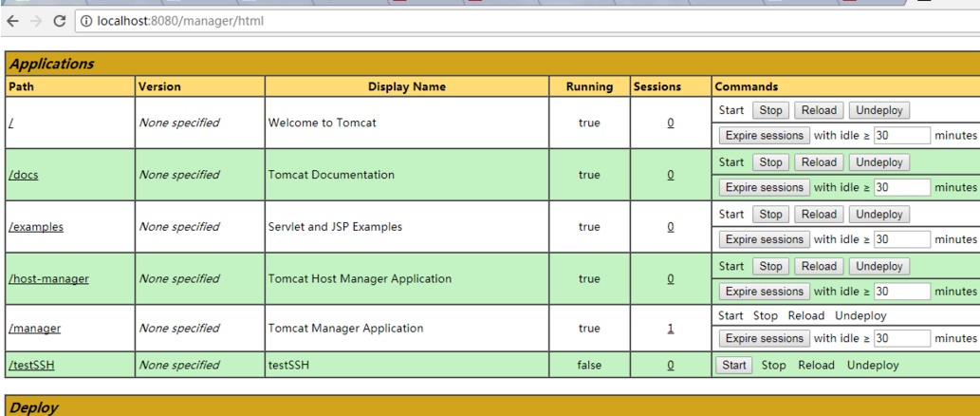980x416 pixels.
Task: Click the Applications section heading
Action: click(x=51, y=64)
